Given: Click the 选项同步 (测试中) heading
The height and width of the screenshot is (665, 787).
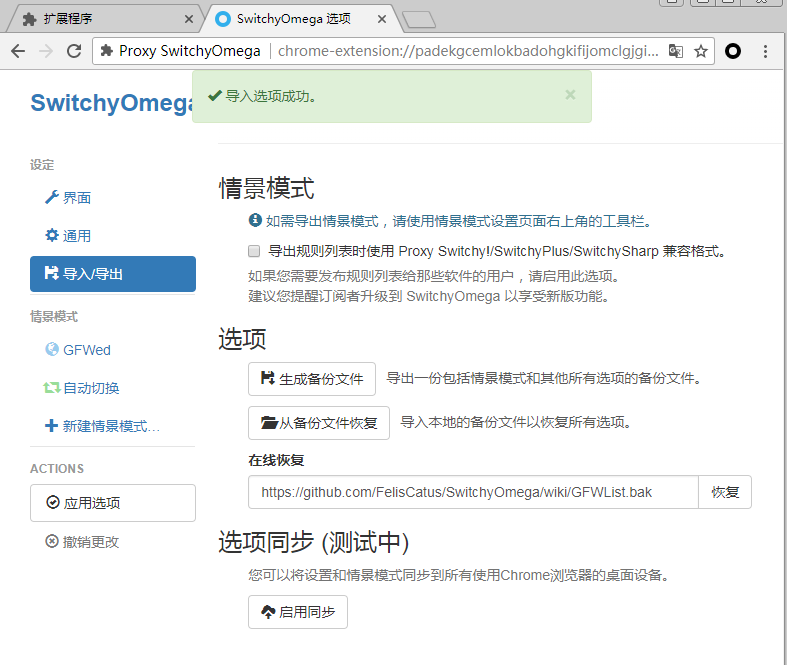Looking at the screenshot, I should click(314, 543).
